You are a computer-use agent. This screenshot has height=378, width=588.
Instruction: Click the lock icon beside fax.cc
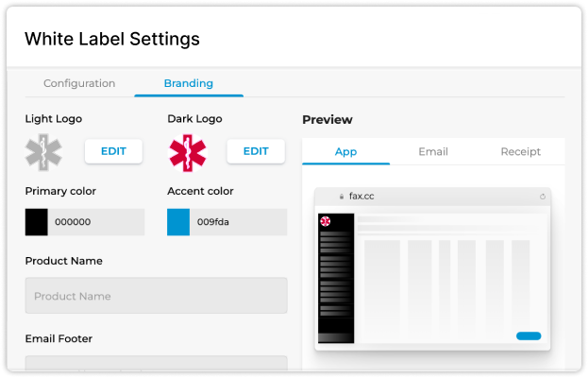click(342, 197)
